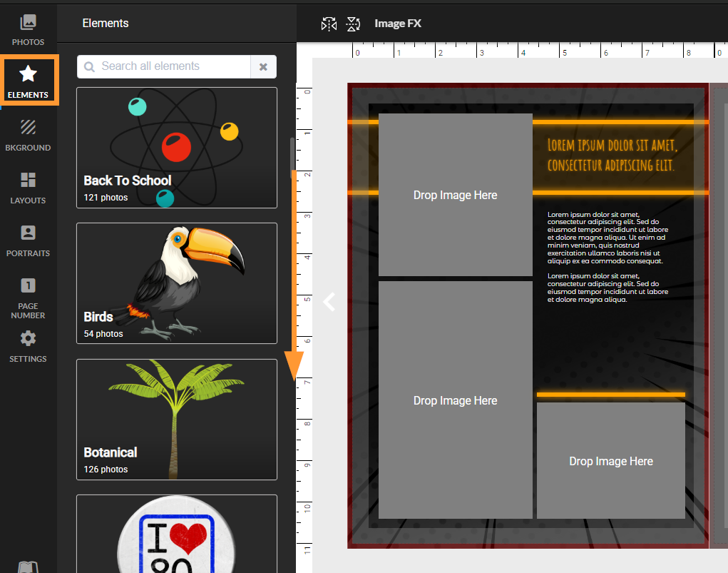
Task: Open the Bkground panel
Action: click(x=28, y=135)
